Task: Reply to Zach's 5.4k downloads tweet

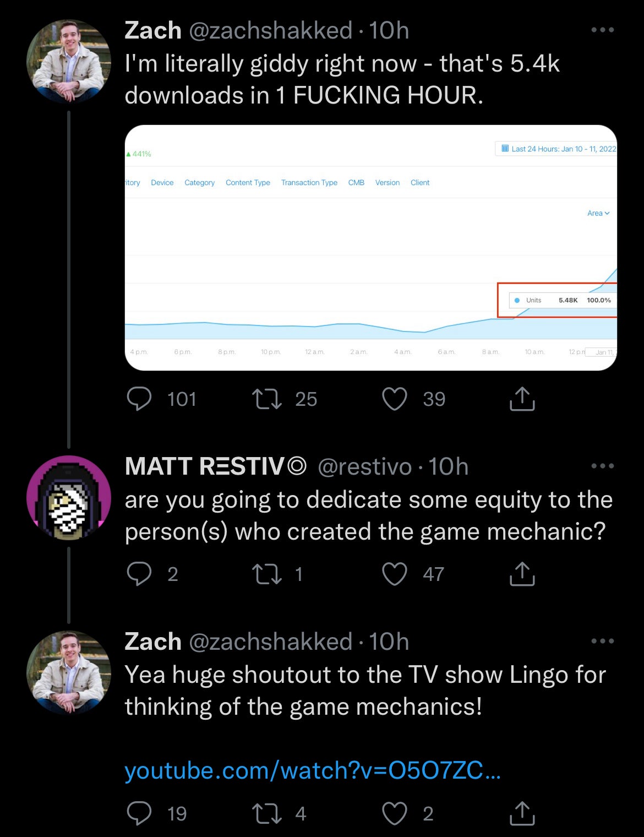Action: 139,399
